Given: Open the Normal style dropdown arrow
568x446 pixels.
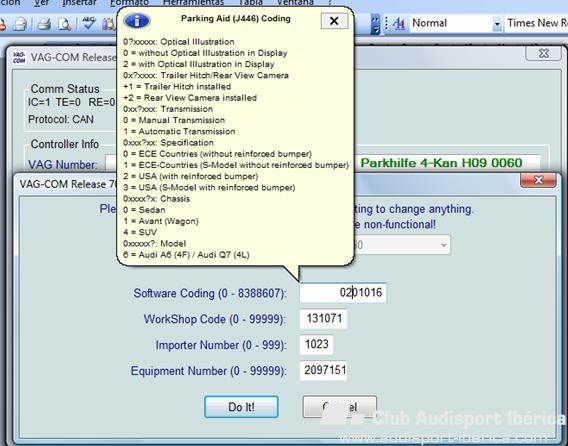Looking at the screenshot, I should 497,24.
